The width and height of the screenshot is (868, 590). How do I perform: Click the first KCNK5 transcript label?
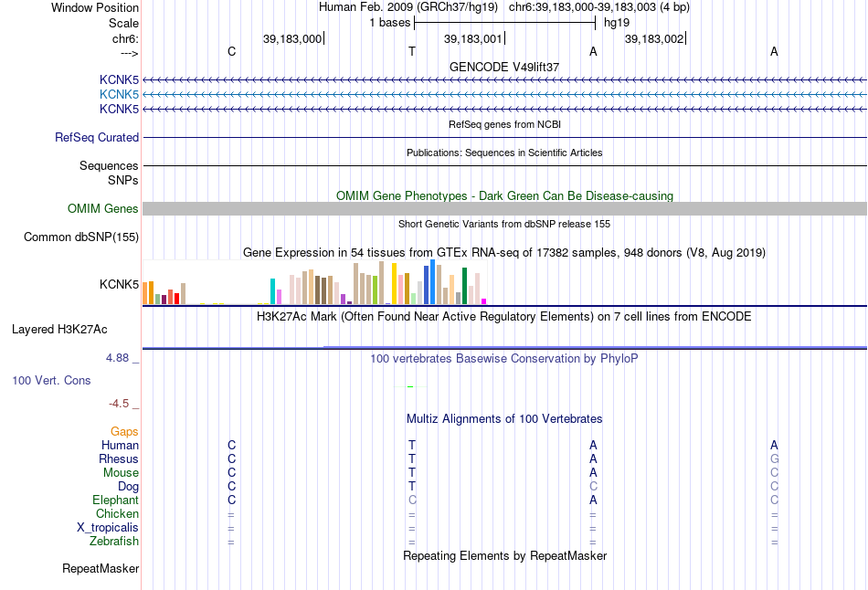(x=119, y=80)
